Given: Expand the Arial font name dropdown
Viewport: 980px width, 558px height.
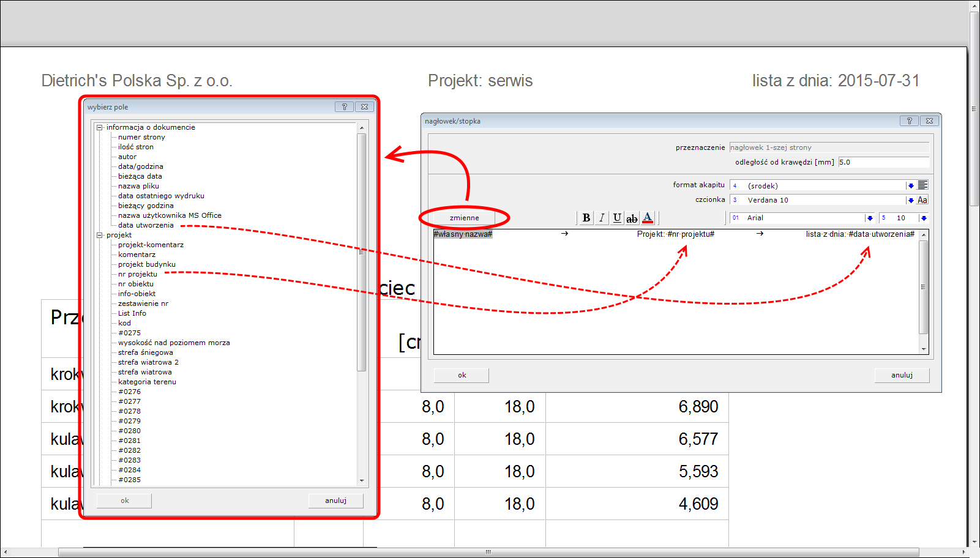Looking at the screenshot, I should coord(869,218).
